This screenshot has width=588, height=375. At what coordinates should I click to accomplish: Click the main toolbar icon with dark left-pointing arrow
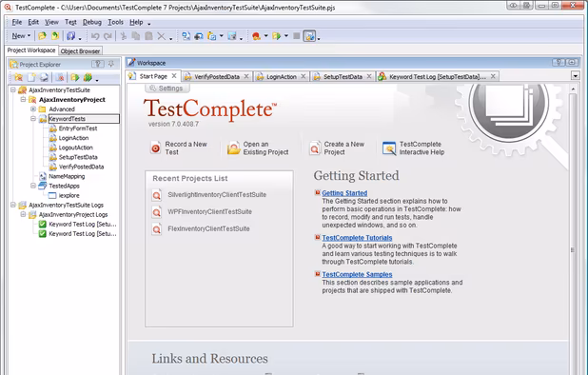(199, 36)
